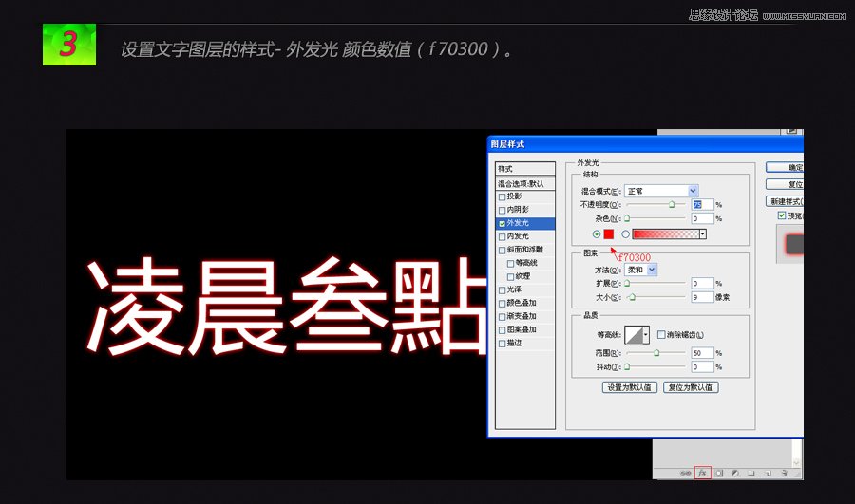855x504 pixels.
Task: Click the red glow color swatch
Action: click(x=609, y=234)
